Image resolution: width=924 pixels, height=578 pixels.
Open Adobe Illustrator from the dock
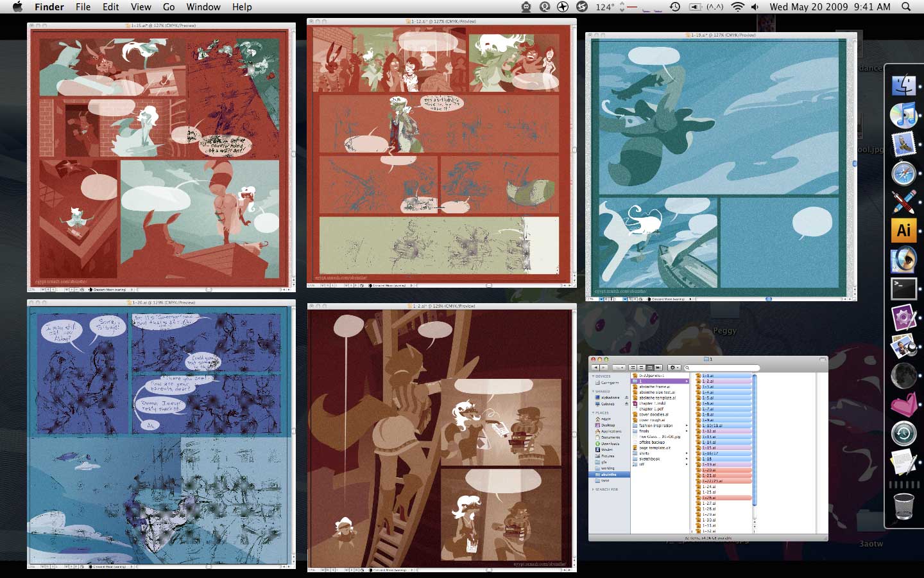coord(903,230)
